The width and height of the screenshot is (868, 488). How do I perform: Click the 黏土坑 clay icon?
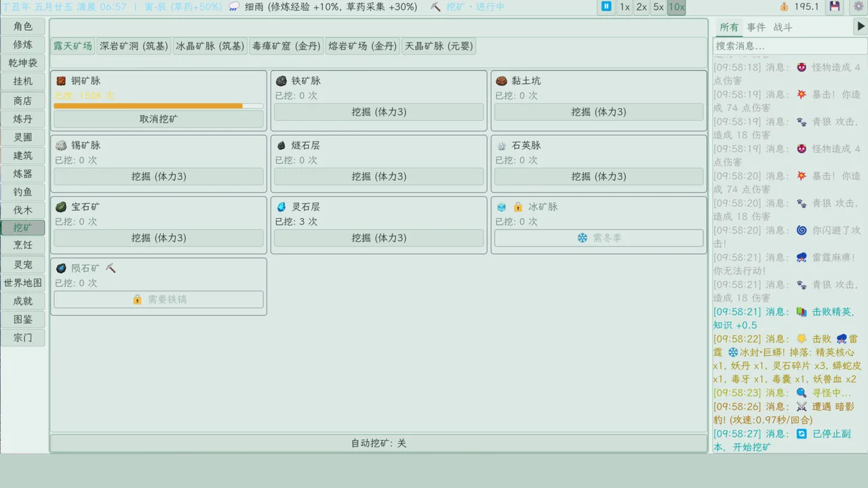[x=502, y=81]
